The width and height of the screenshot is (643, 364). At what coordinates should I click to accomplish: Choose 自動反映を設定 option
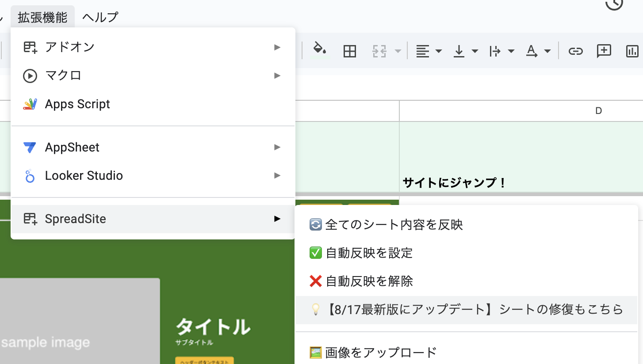pyautogui.click(x=466, y=253)
